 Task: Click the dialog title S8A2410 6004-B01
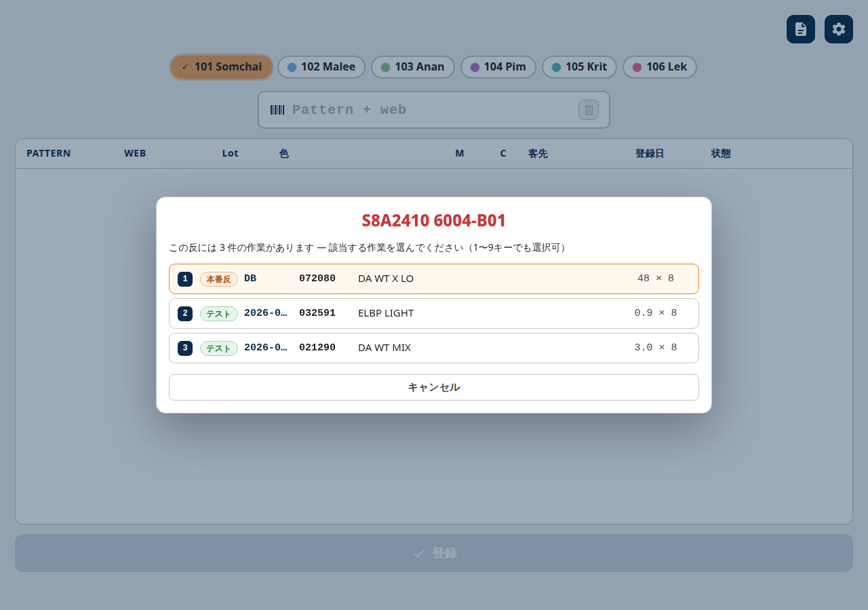434,220
